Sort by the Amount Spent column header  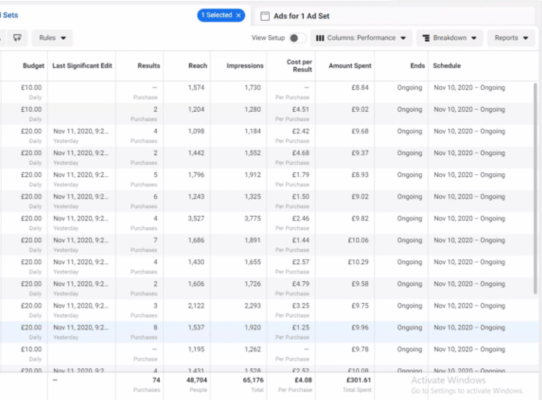coord(350,66)
